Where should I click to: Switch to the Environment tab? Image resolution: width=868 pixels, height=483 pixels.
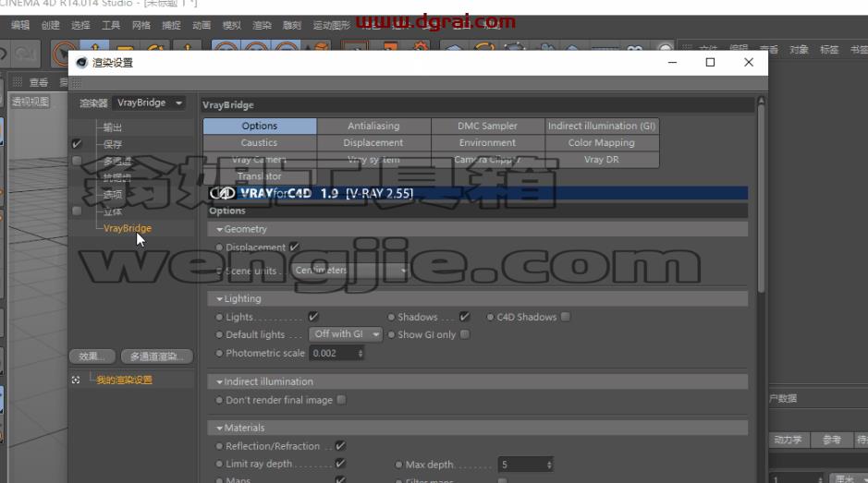pyautogui.click(x=488, y=143)
